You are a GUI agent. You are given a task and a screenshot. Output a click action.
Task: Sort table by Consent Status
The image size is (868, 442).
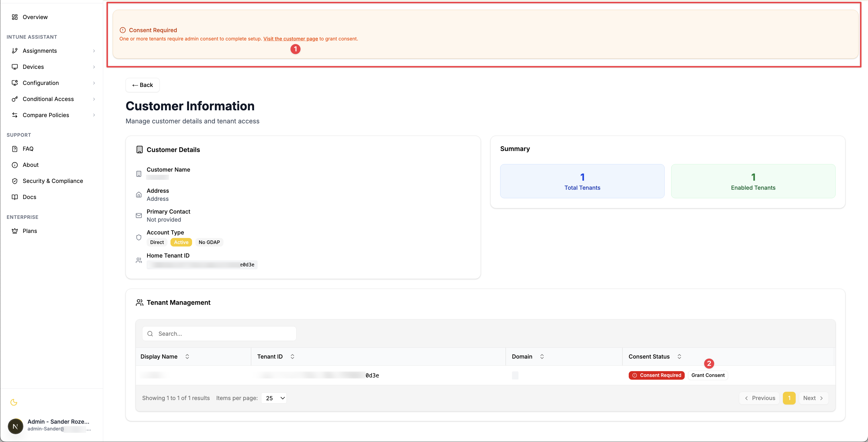tap(679, 356)
